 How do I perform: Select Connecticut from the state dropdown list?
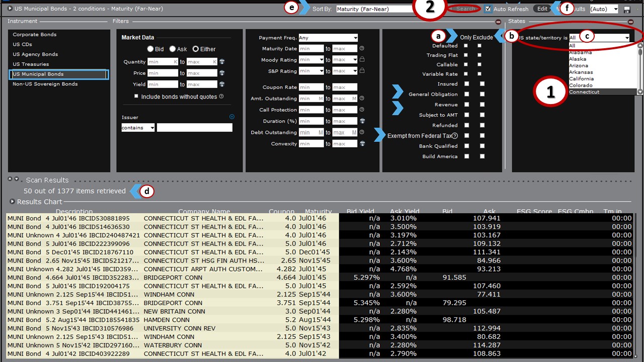585,92
